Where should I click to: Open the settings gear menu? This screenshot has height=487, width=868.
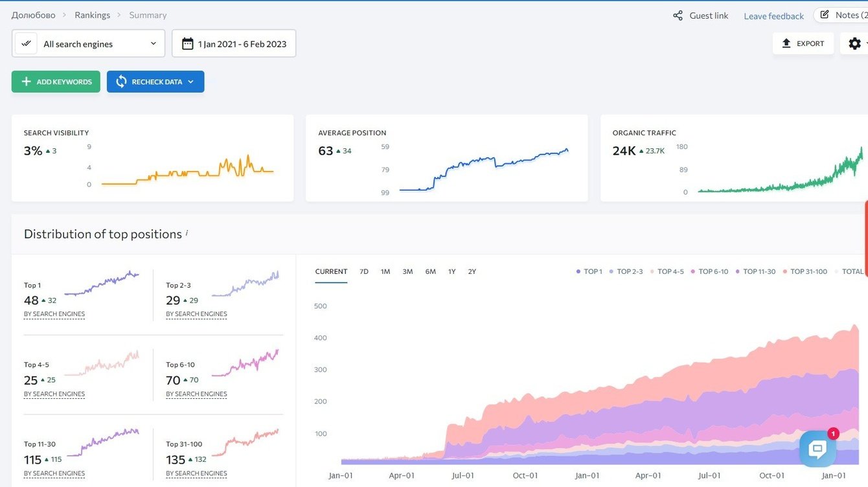tap(854, 43)
